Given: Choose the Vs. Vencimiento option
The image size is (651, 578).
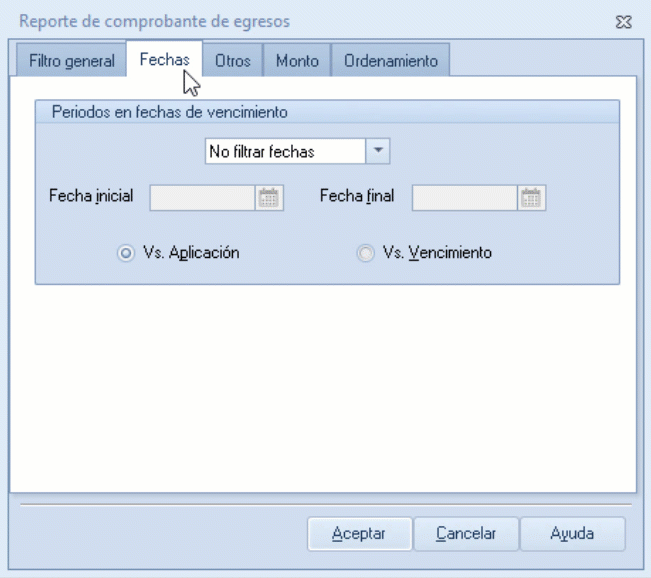Looking at the screenshot, I should click(x=365, y=254).
